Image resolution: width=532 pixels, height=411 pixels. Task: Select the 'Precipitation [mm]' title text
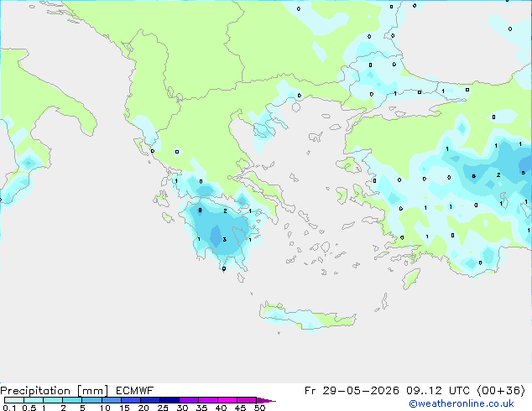(54, 391)
